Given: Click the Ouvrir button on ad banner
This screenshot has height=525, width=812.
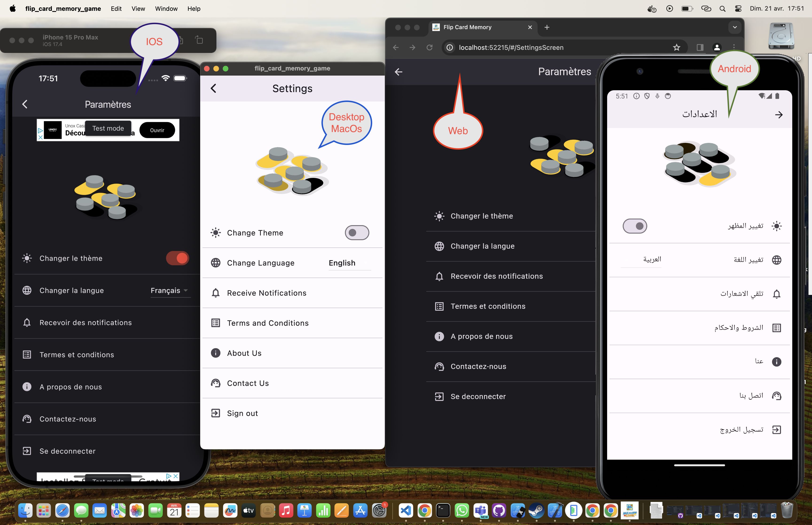Looking at the screenshot, I should tap(157, 130).
